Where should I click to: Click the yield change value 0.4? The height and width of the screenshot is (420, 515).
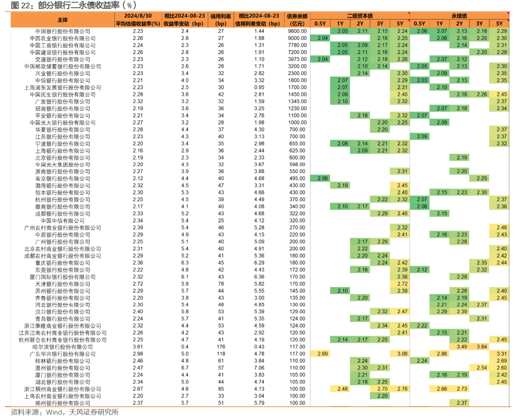185,347
